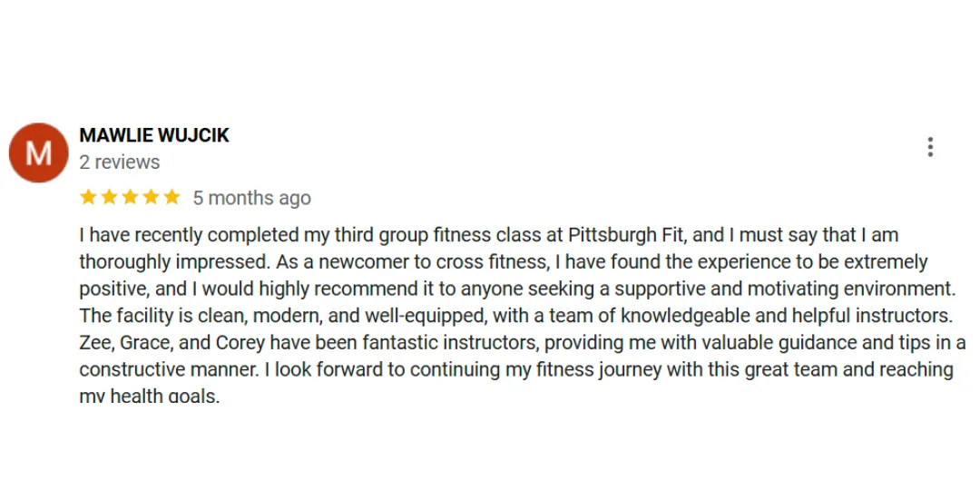Open the three-dot review options menu
The width and height of the screenshot is (980, 490).
click(930, 147)
